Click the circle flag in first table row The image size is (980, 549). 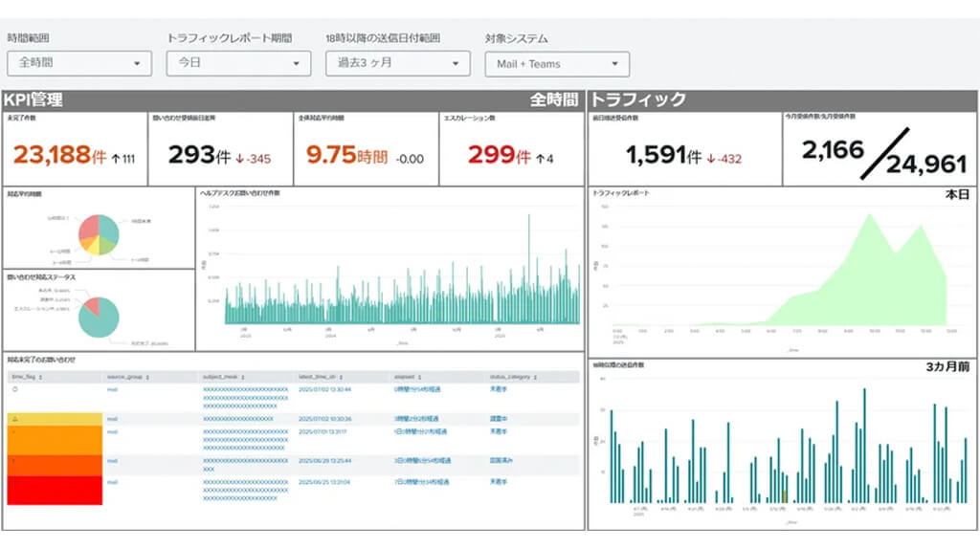[15, 389]
